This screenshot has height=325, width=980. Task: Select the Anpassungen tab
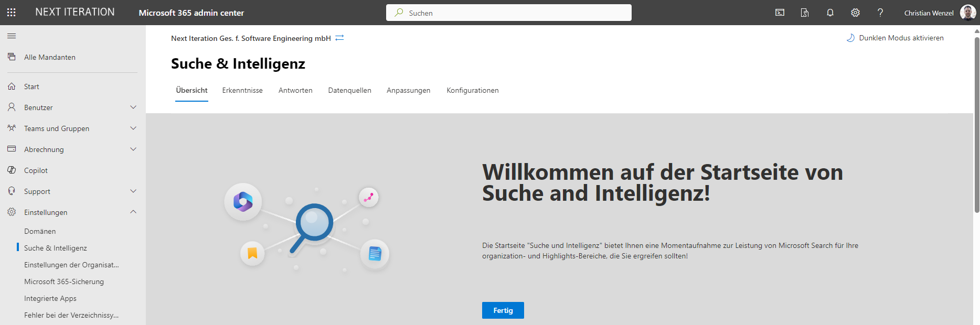[x=408, y=91]
